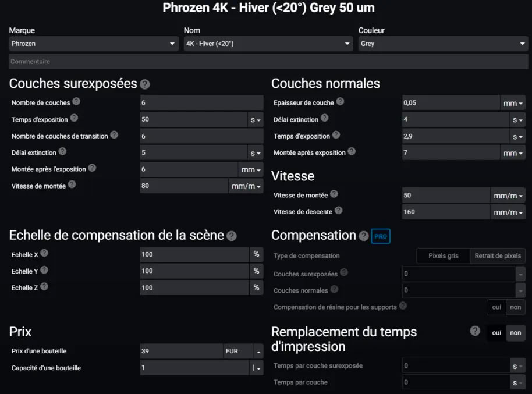Viewport: 532px width, 394px height.
Task: Select Pixels gris compensation type
Action: tap(444, 256)
